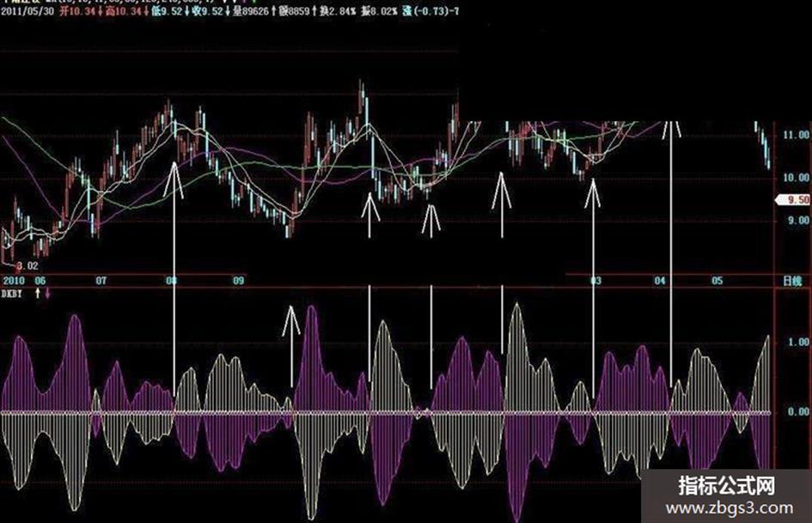Click the 07 month label on time axis
The height and width of the screenshot is (523, 812).
[x=101, y=280]
